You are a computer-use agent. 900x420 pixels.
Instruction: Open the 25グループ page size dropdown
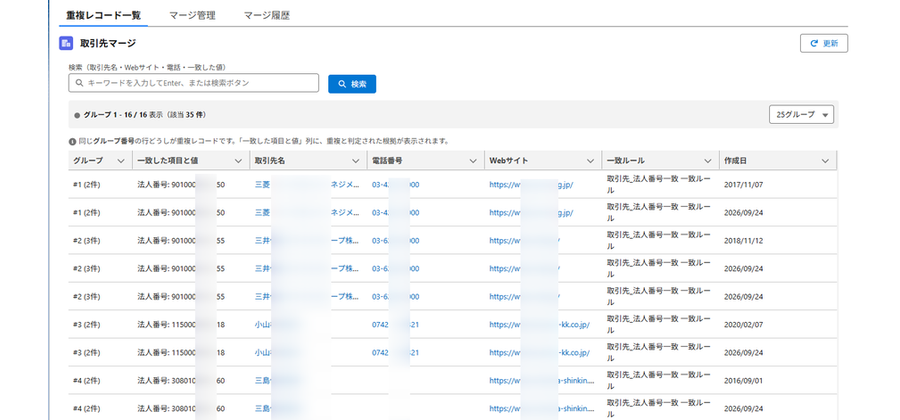801,115
